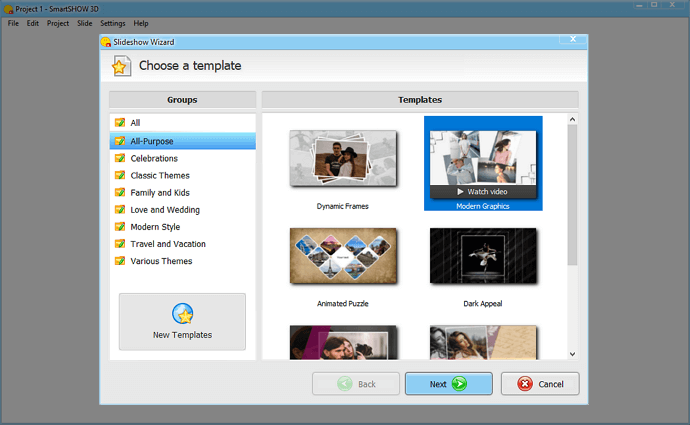690x425 pixels.
Task: Click the play triangle on Watch video
Action: point(460,192)
